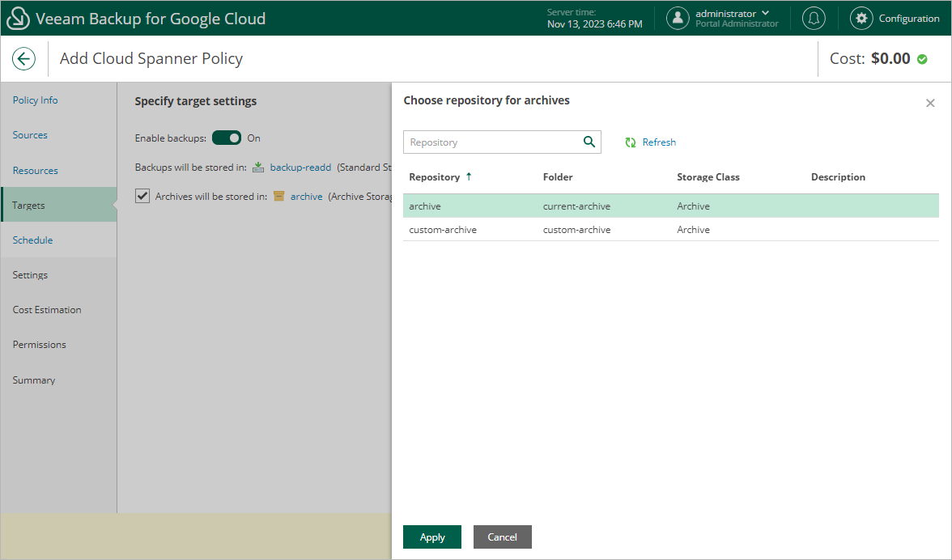Click the server time Nov 13, 2023
This screenshot has width=952, height=560.
[594, 23]
